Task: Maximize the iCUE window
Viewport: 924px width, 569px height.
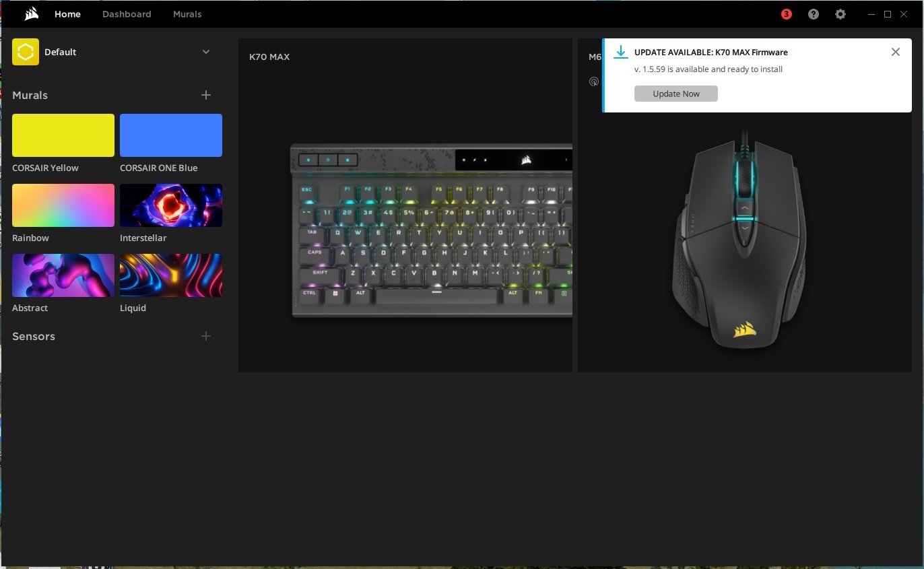Action: click(x=888, y=14)
